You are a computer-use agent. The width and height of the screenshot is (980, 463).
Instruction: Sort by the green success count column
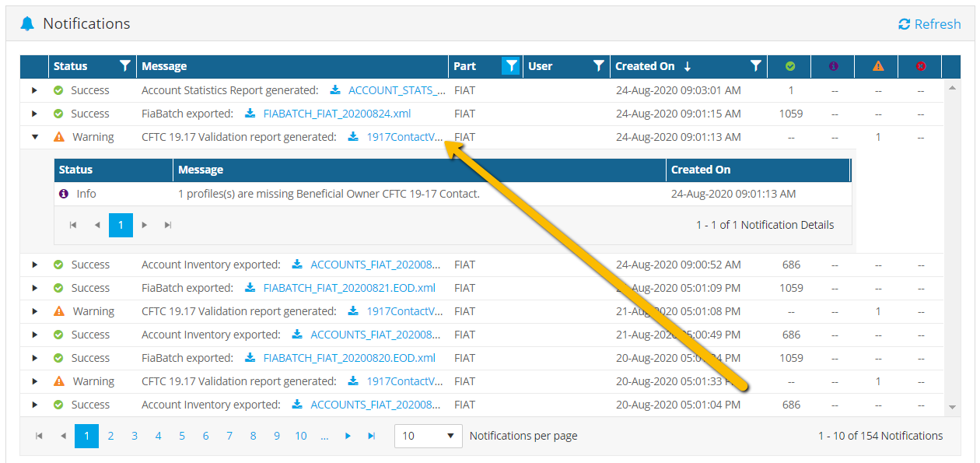790,66
